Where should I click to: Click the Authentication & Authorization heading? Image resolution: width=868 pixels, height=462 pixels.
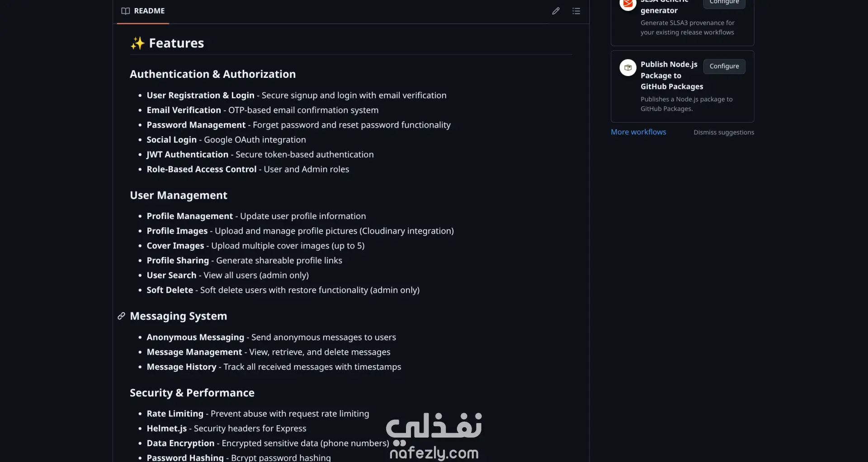(x=212, y=74)
